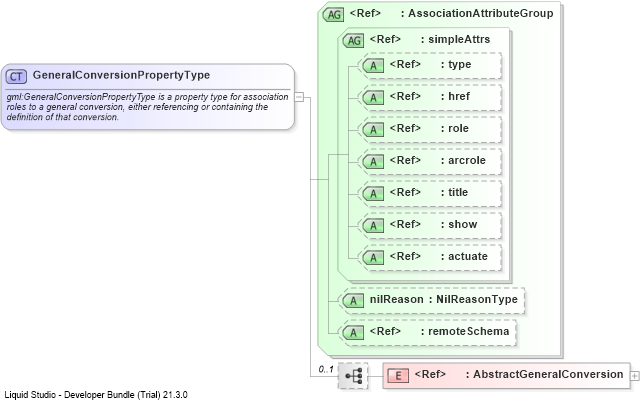The image size is (640, 400).
Task: Click the A icon of the role attribute
Action: (x=373, y=130)
